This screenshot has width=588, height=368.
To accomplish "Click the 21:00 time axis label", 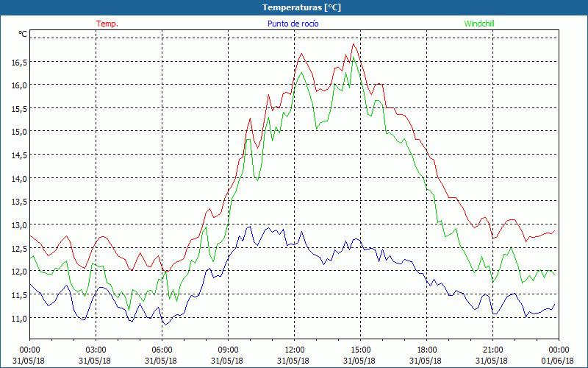I will [x=492, y=350].
